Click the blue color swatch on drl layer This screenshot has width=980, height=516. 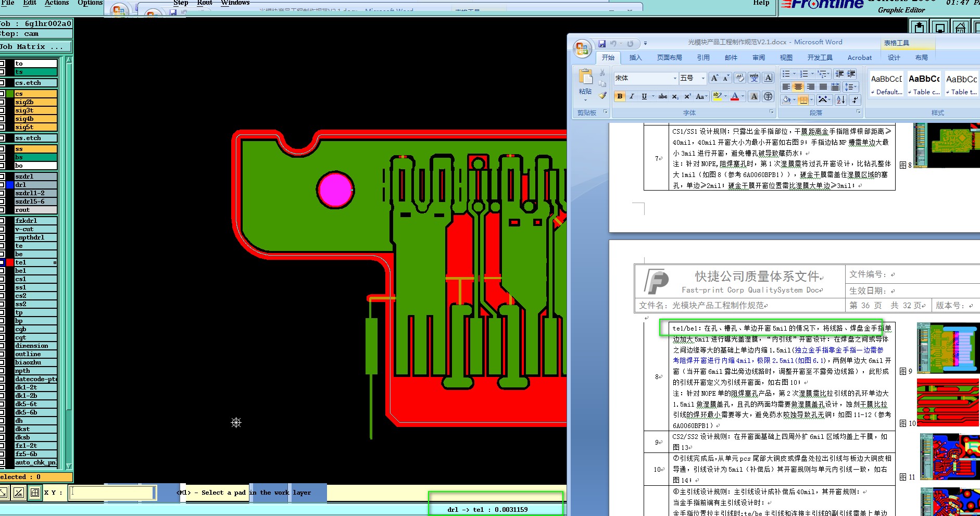point(10,185)
